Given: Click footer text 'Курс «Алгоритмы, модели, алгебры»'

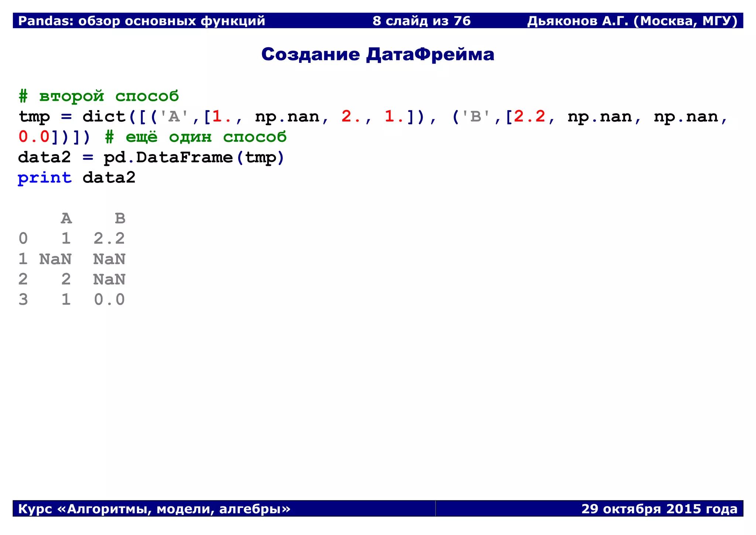Looking at the screenshot, I should [154, 509].
